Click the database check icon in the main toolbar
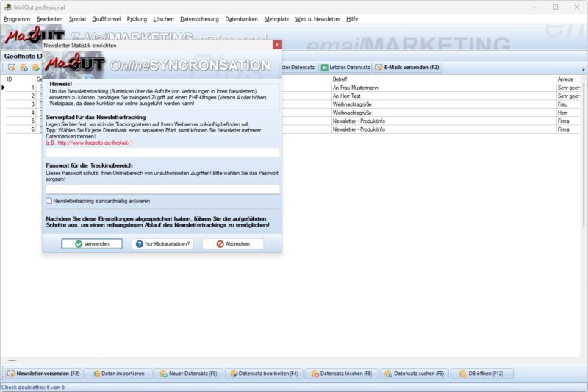 (x=36, y=68)
